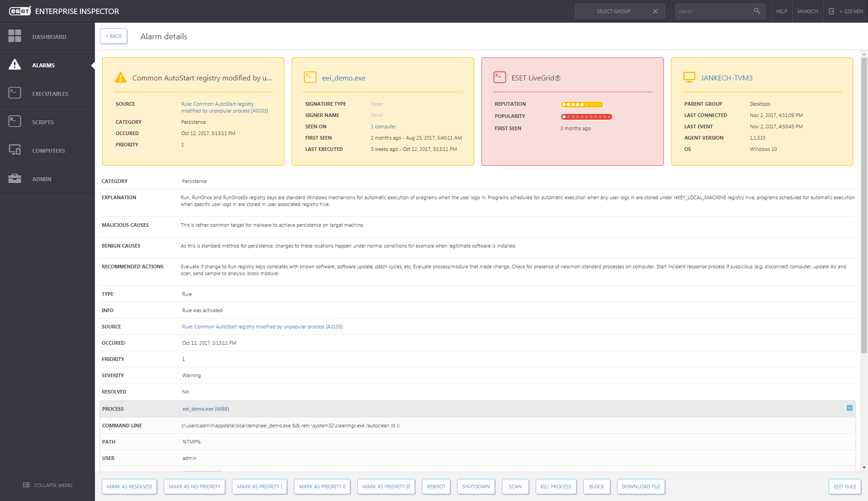This screenshot has height=501, width=868.
Task: Click the scrollbar up arrow
Action: [x=864, y=54]
